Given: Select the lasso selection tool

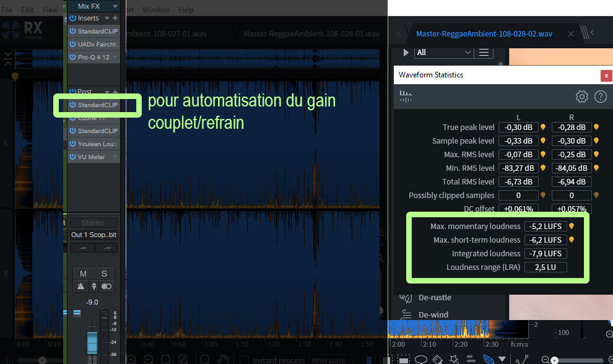Looking at the screenshot, I should (420, 359).
